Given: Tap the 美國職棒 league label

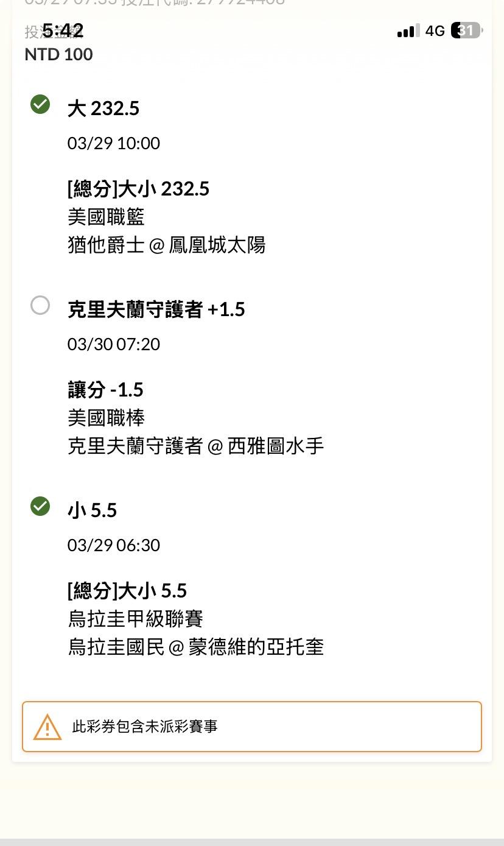Looking at the screenshot, I should [x=106, y=418].
